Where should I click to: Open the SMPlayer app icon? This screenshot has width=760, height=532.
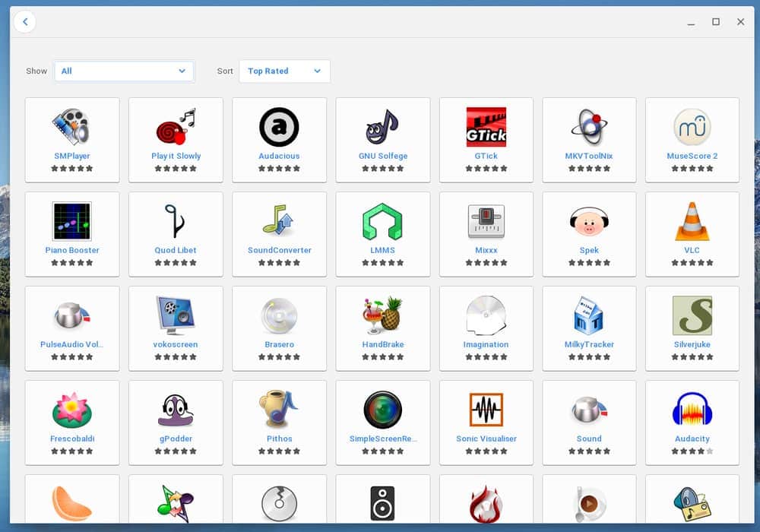click(x=71, y=127)
